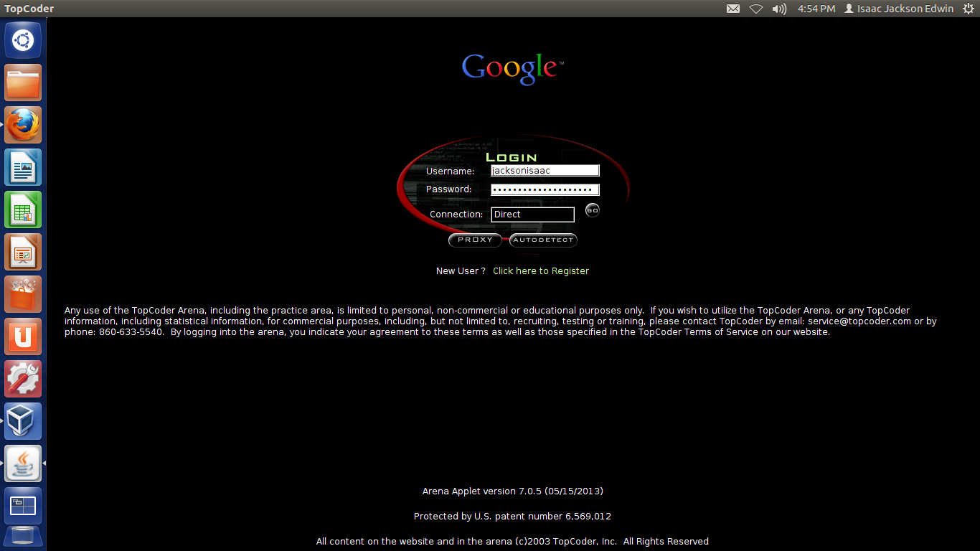Open Ubuntu Software Center icon
The width and height of the screenshot is (980, 551).
click(x=23, y=294)
